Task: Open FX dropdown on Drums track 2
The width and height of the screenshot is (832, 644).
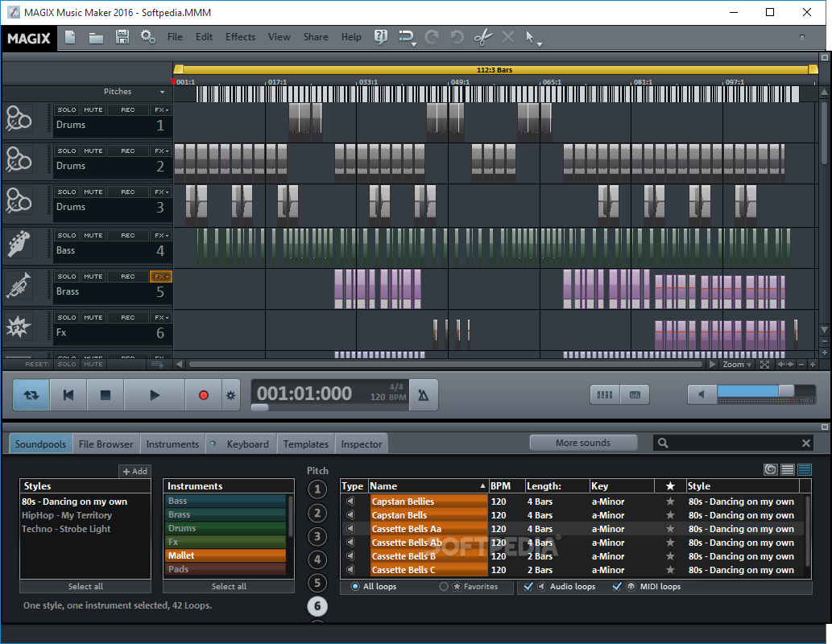Action: [161, 151]
